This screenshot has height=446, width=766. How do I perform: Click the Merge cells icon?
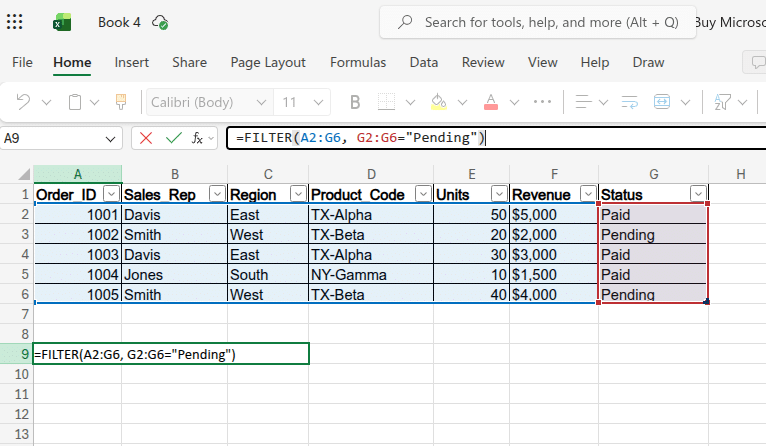pyautogui.click(x=662, y=102)
